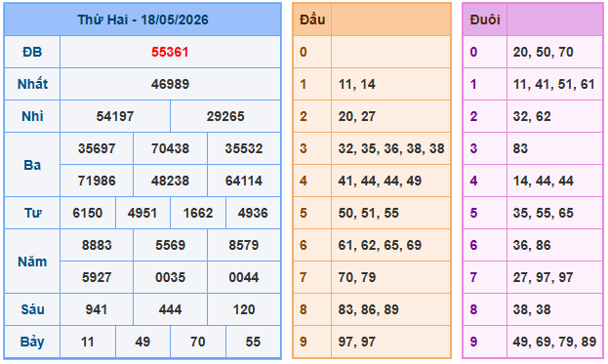Click the Đầu values '32, 35, 36, 38, 38'
608x364 pixels.
(391, 148)
